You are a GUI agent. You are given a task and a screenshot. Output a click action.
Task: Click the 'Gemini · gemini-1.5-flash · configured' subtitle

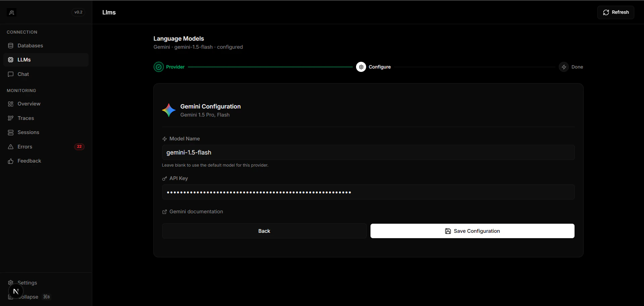point(198,47)
